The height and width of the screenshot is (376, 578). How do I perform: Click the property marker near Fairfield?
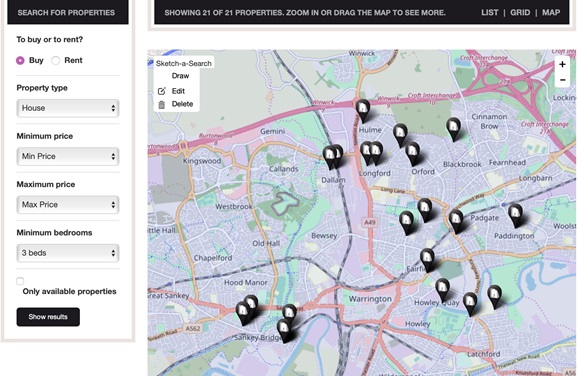point(427,260)
